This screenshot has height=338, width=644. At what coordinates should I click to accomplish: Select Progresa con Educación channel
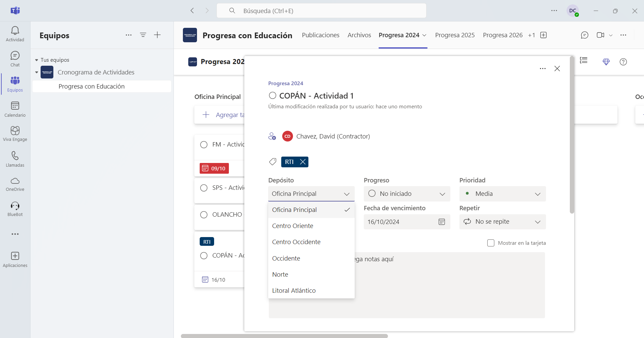click(x=102, y=87)
